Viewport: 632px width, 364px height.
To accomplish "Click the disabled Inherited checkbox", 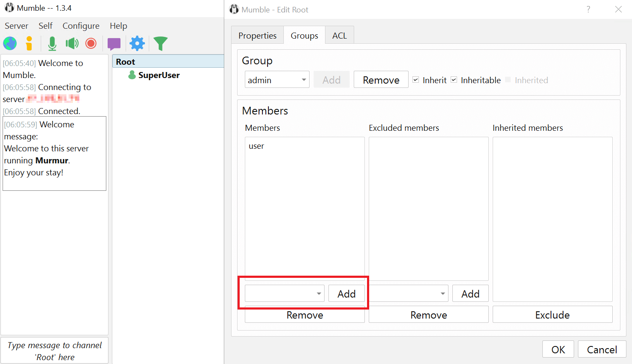I will tap(508, 80).
